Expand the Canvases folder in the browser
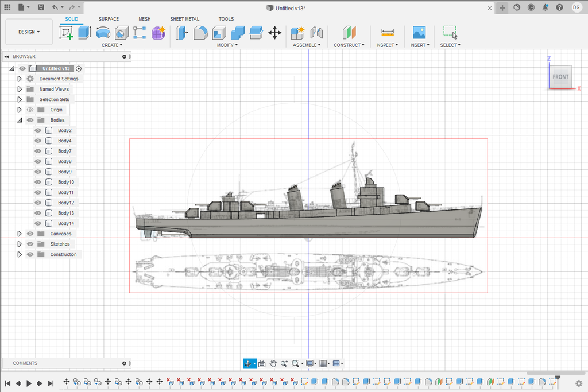The width and height of the screenshot is (588, 392). 19,234
